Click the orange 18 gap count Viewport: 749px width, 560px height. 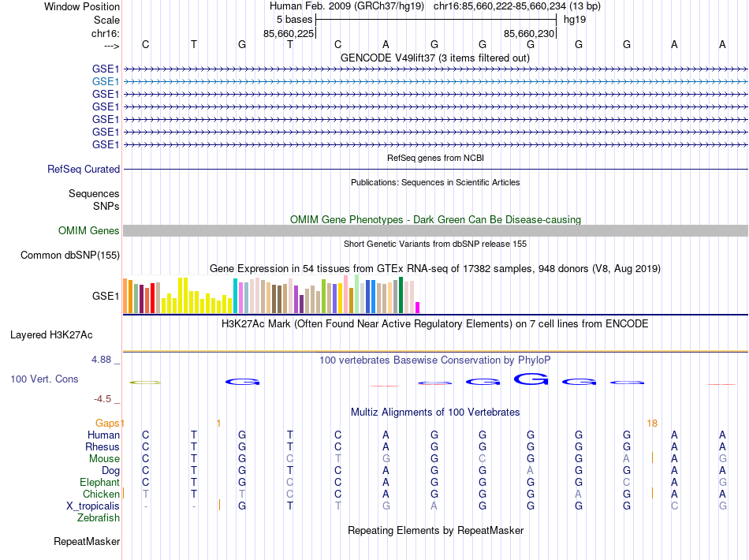[652, 423]
